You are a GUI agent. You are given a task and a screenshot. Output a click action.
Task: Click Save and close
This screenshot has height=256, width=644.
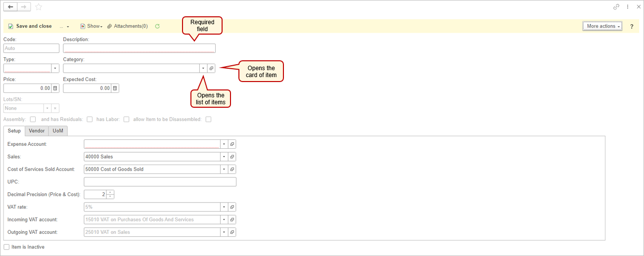(x=30, y=26)
